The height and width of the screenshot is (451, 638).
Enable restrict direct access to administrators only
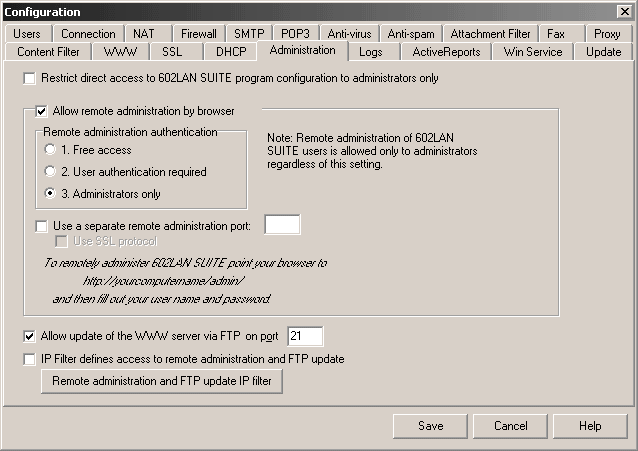[28, 78]
